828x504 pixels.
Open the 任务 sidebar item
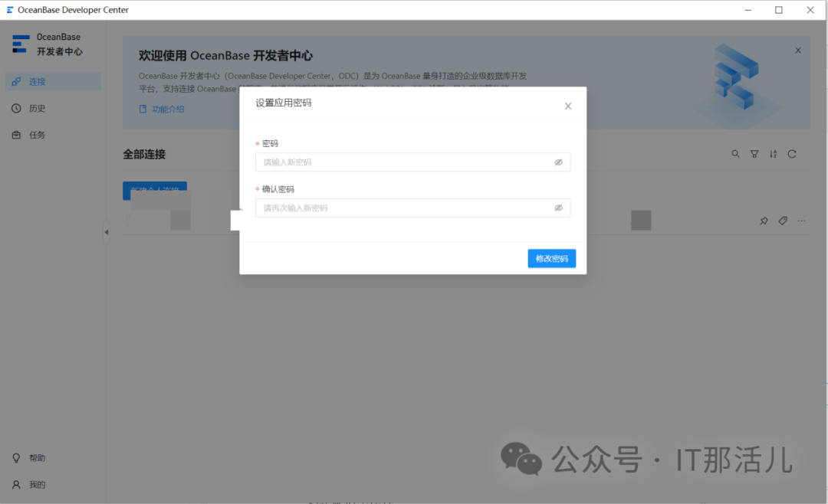tap(53, 135)
